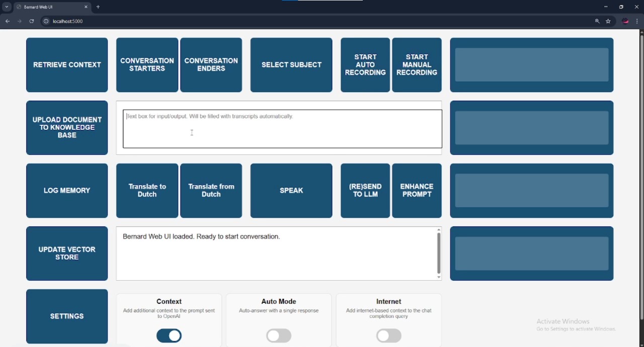644x347 pixels.
Task: Open the browser three-dot menu
Action: tap(637, 22)
